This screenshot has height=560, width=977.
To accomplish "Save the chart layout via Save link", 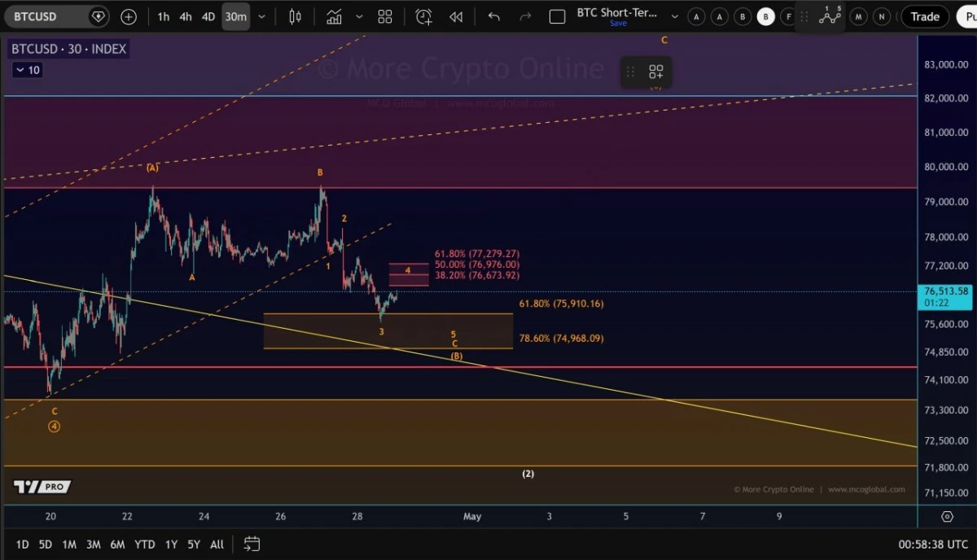I will pyautogui.click(x=619, y=24).
